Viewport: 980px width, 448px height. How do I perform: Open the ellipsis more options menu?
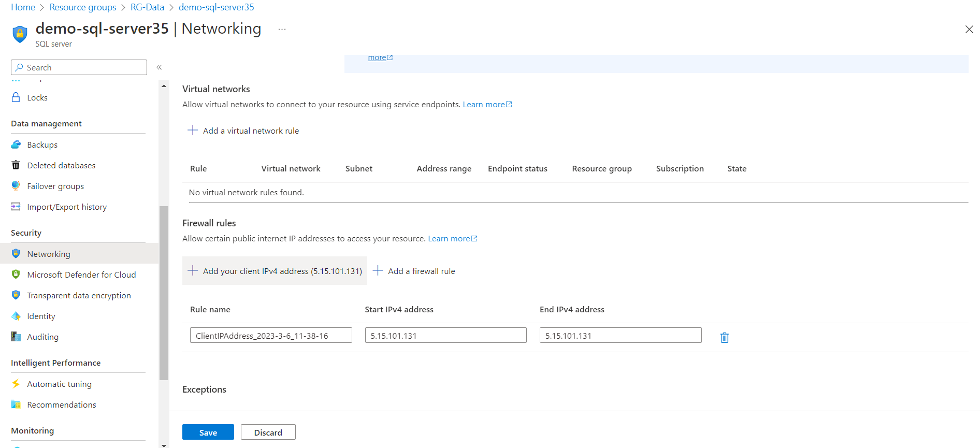point(282,30)
